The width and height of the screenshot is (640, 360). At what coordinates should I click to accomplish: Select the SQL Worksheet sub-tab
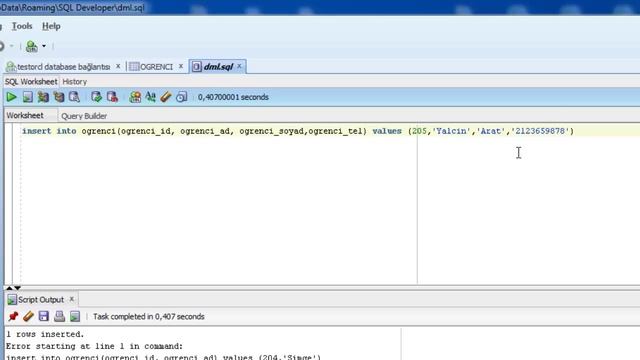coord(31,82)
